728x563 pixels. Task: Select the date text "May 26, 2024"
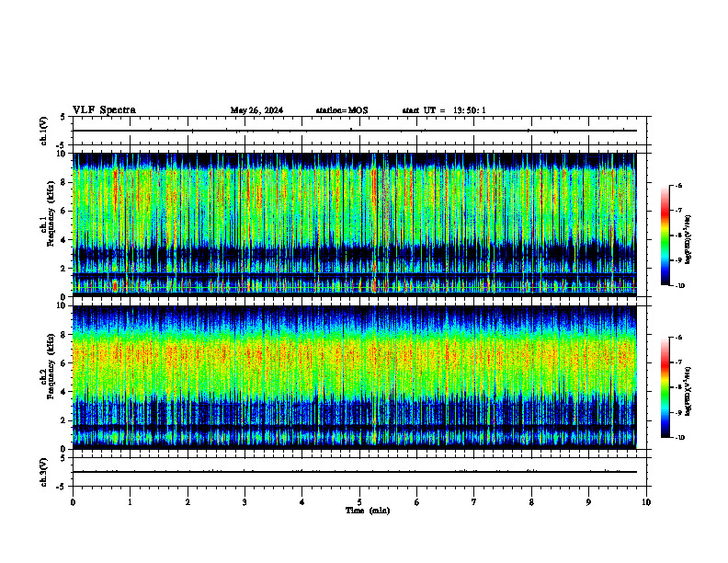pyautogui.click(x=256, y=110)
